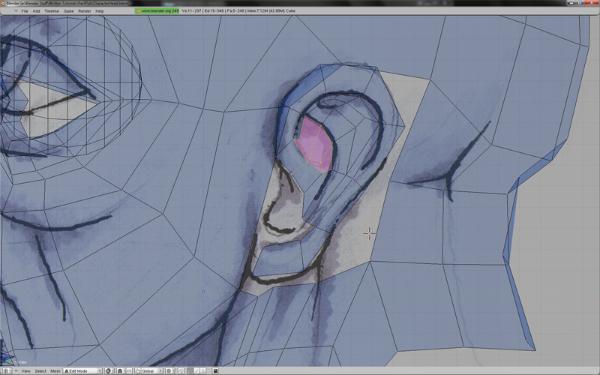Screen dimensions: 600x375
Task: Open the Help menu
Action: 99,11
